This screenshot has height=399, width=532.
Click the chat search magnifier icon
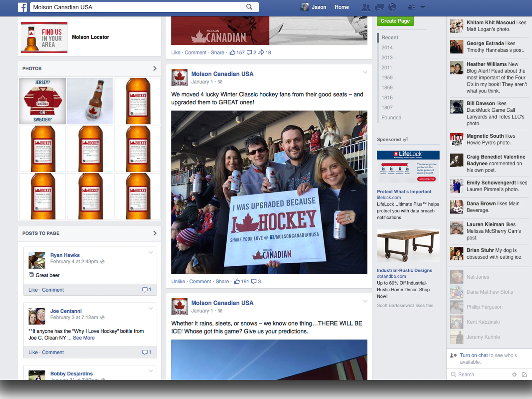(454, 374)
